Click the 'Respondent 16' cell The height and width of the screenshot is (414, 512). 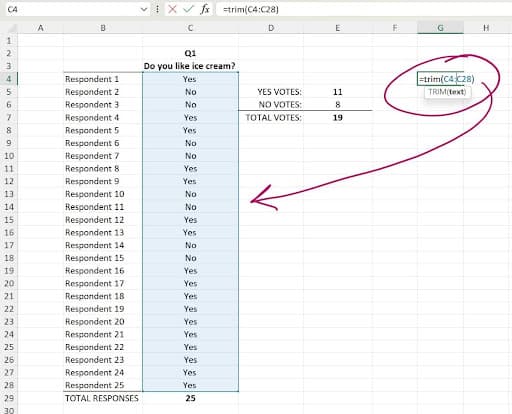103,271
